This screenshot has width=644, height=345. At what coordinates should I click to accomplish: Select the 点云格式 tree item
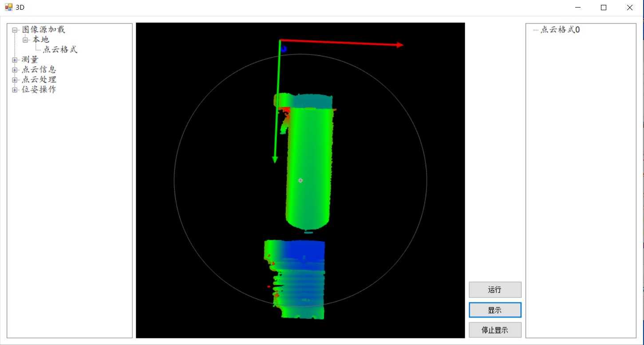(x=60, y=50)
